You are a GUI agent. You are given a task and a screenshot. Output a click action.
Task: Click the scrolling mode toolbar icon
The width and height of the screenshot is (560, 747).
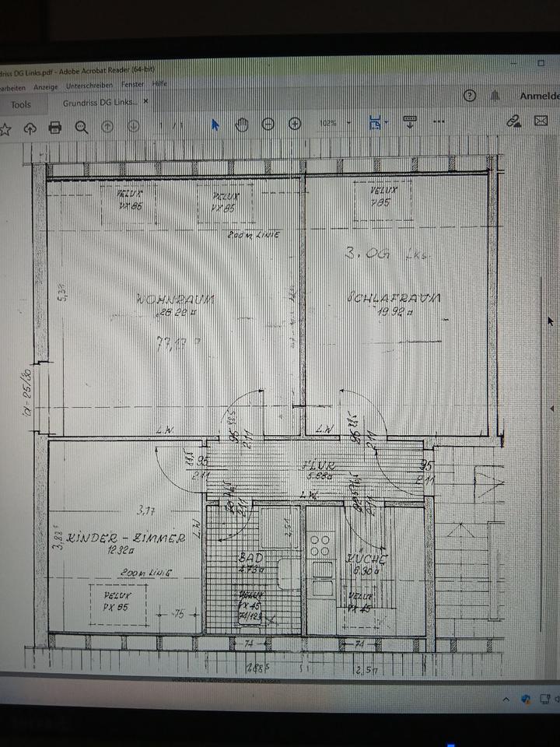tap(411, 121)
